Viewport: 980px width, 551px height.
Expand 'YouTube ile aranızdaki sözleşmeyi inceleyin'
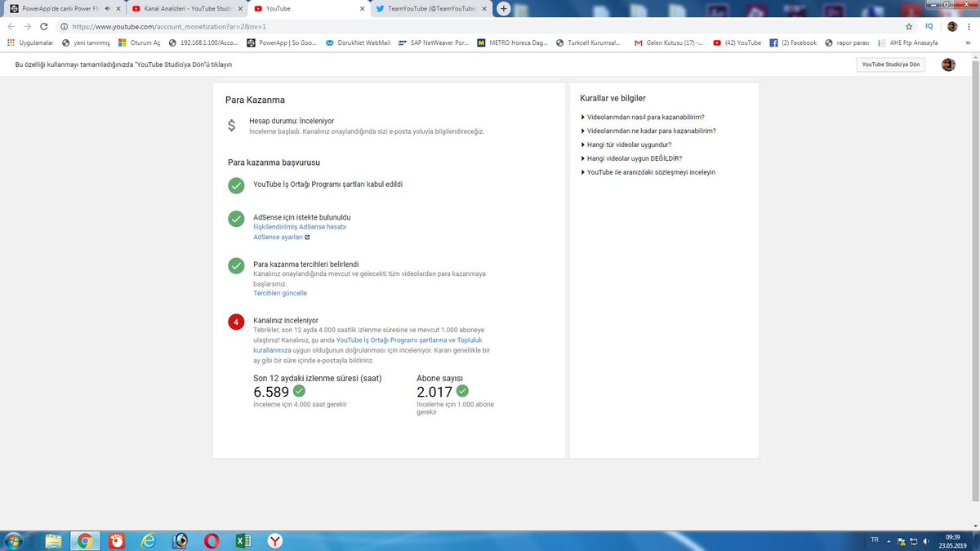click(x=648, y=172)
